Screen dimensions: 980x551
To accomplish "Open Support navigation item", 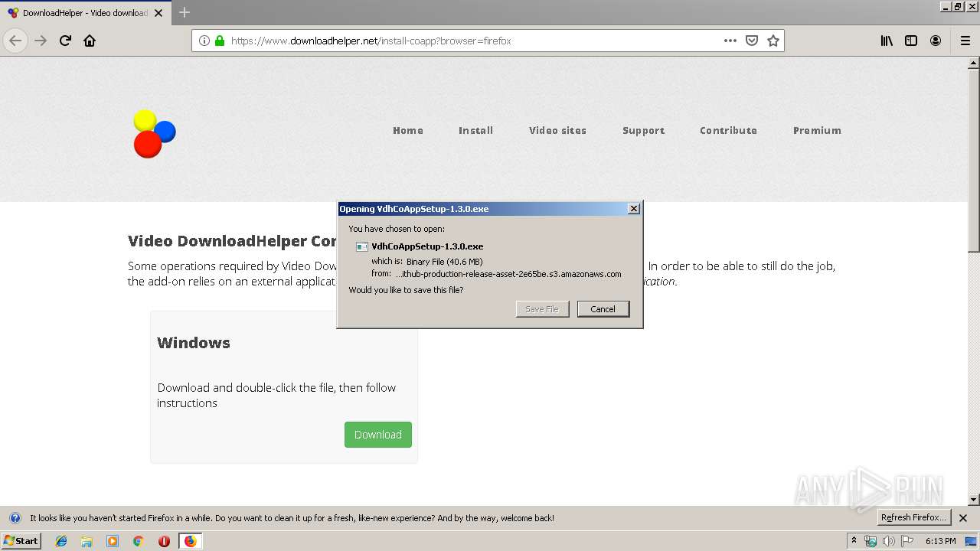I will click(x=643, y=130).
